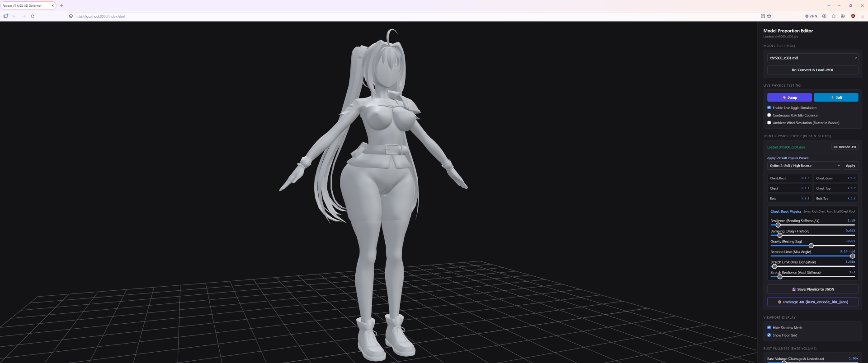Viewport: 868px width, 363px height.
Task: Open the profile account icon
Action: click(824, 16)
